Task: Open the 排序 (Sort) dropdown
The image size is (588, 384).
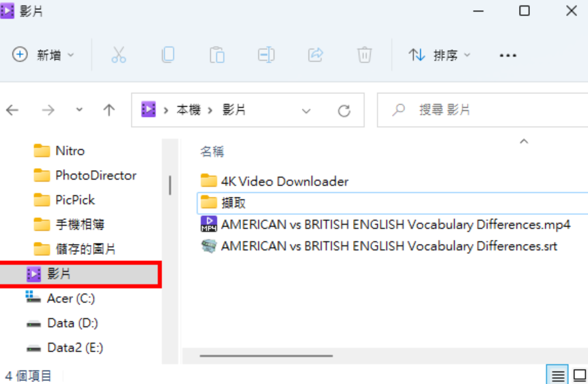Action: (439, 55)
